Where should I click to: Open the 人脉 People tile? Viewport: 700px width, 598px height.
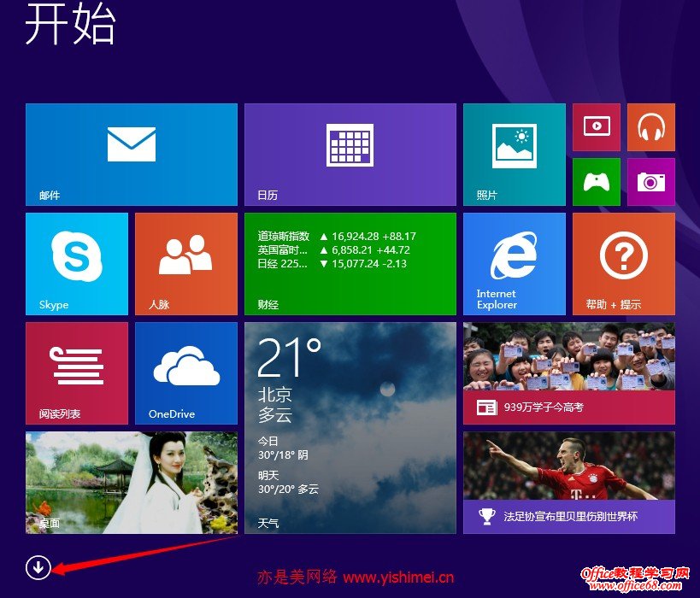pos(184,263)
